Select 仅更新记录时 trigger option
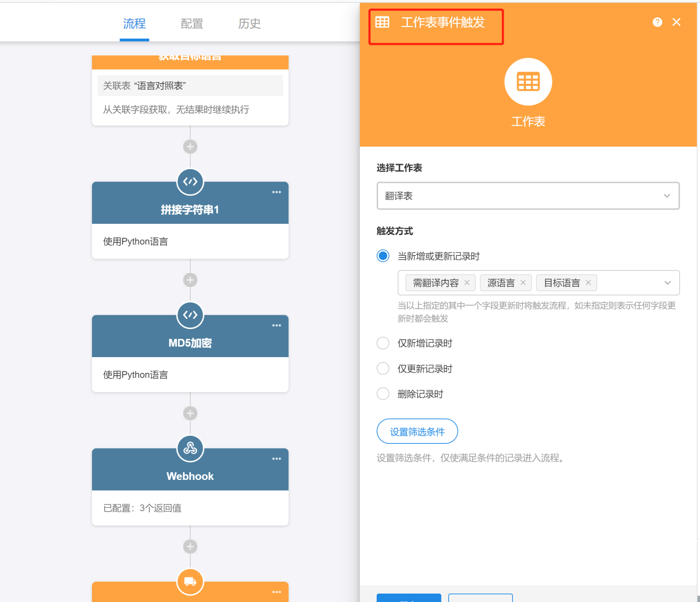The height and width of the screenshot is (602, 700). 383,368
